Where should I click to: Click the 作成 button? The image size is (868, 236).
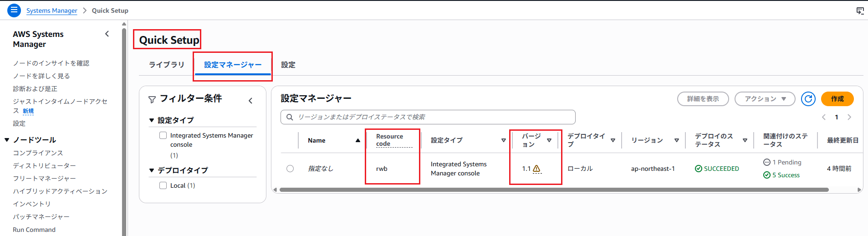click(837, 99)
